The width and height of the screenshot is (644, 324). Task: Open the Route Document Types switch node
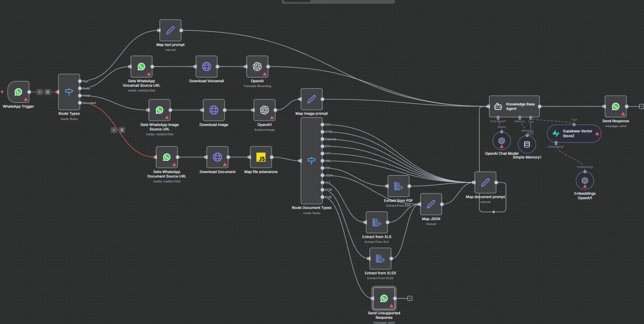(312, 161)
